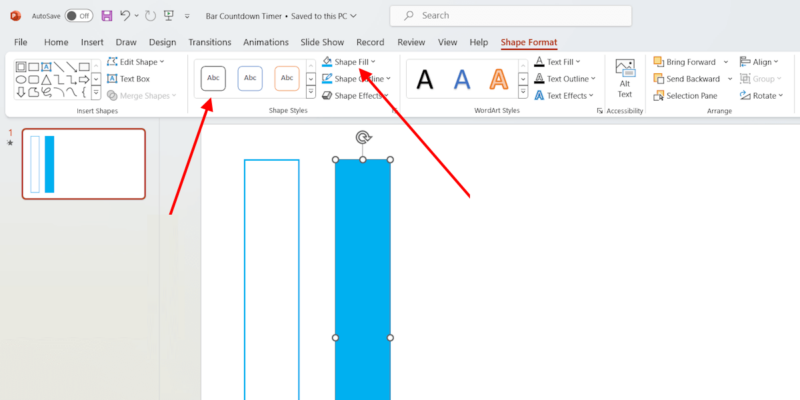800x400 pixels.
Task: Click the Text Box button
Action: click(x=128, y=79)
